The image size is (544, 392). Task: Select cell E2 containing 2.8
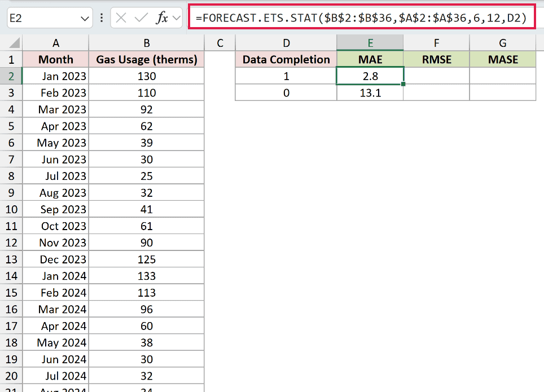pos(370,76)
